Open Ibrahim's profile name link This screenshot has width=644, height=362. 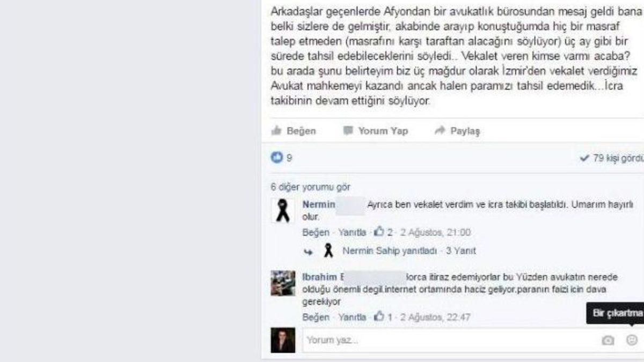tap(322, 277)
